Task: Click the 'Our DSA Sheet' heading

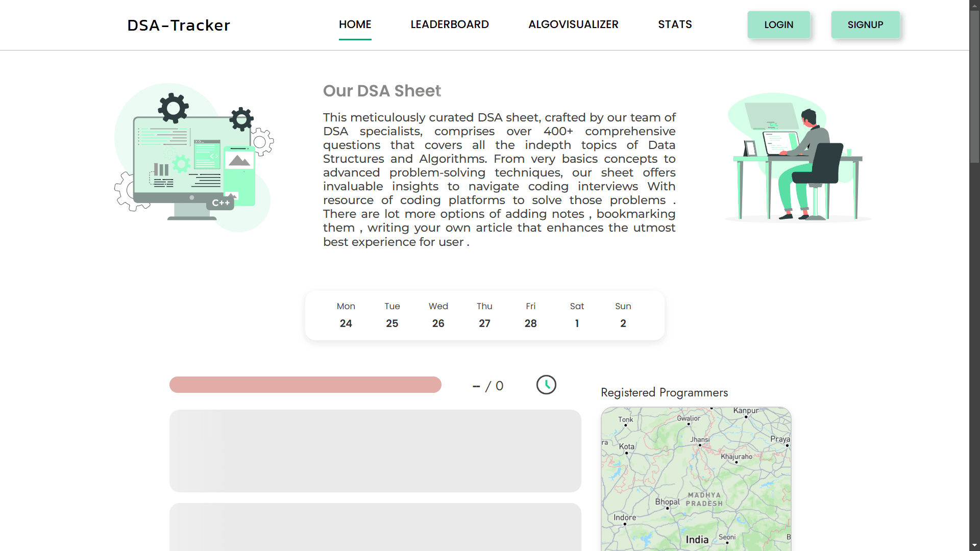Action: coord(382,91)
